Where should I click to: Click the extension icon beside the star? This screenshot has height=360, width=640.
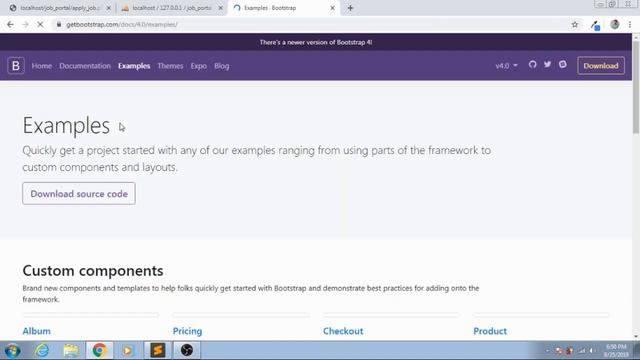[x=595, y=25]
